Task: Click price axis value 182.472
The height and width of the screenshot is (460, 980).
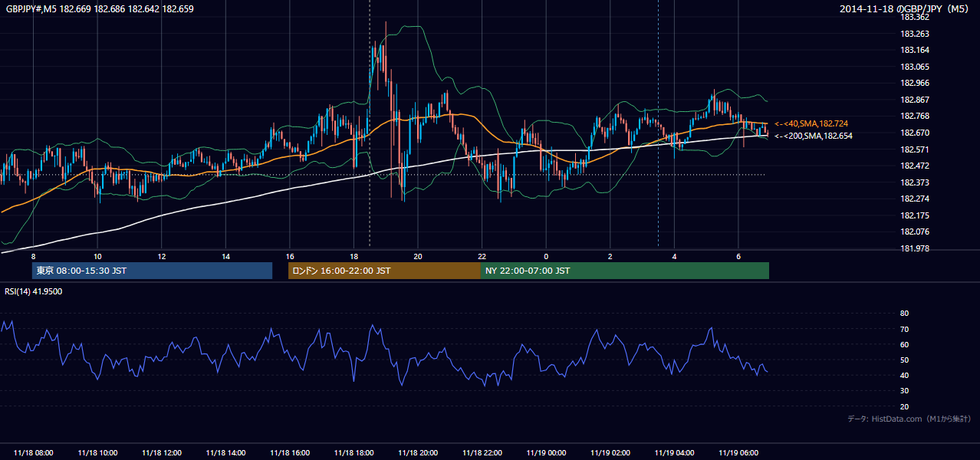Action: click(914, 166)
